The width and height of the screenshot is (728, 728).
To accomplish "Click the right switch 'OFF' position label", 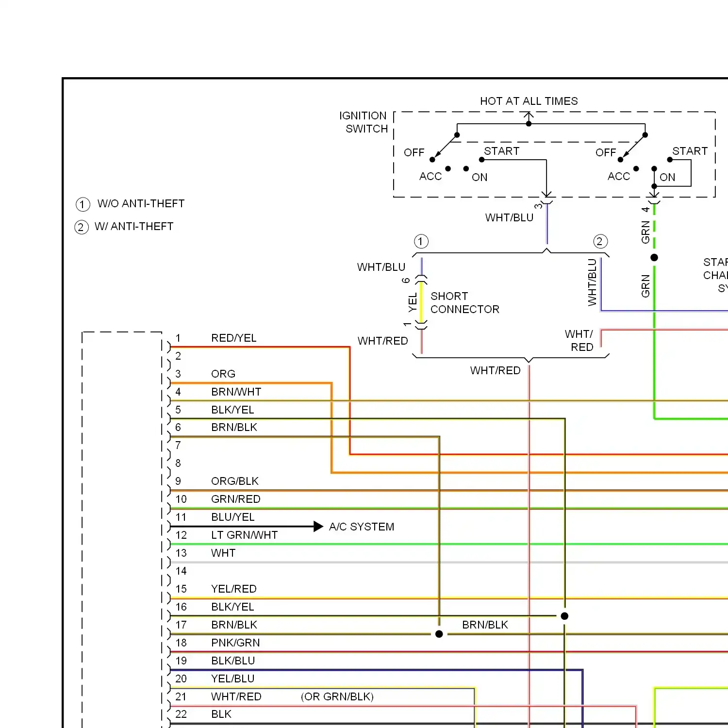I will click(606, 152).
